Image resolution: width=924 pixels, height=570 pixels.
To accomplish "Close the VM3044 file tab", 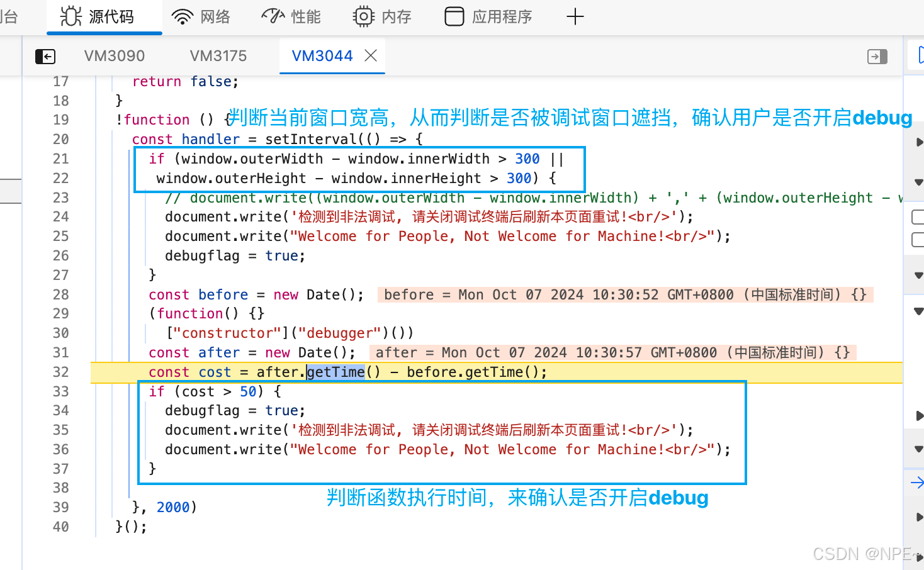I will [x=371, y=55].
